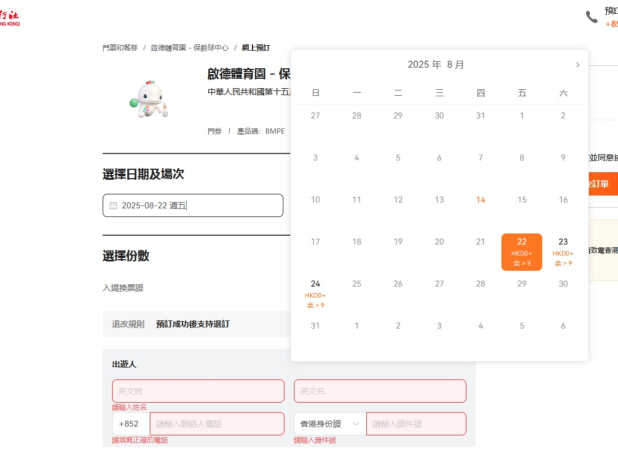Click the English given name field
This screenshot has height=464, width=618.
pyautogui.click(x=380, y=391)
